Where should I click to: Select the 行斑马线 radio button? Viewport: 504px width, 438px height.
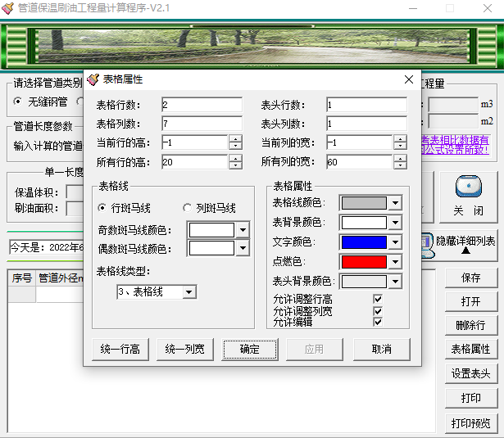point(102,208)
